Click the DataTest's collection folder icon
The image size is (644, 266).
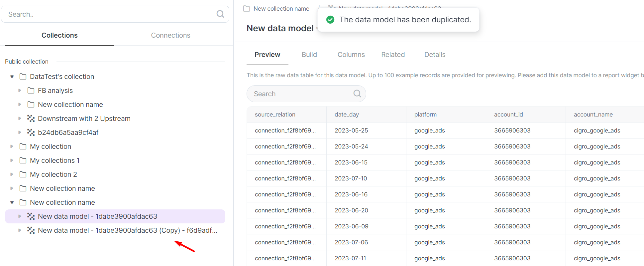23,77
